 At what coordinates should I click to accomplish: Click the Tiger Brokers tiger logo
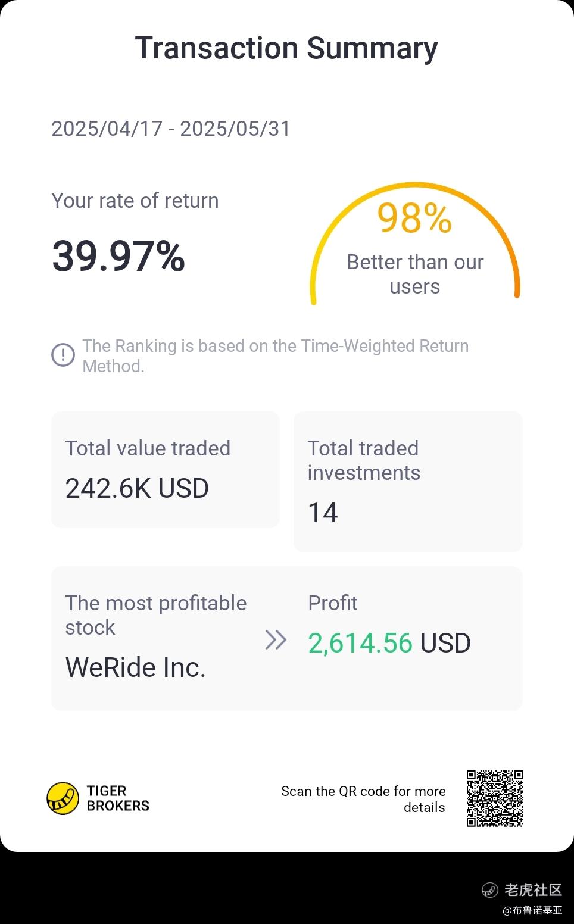pos(63,798)
